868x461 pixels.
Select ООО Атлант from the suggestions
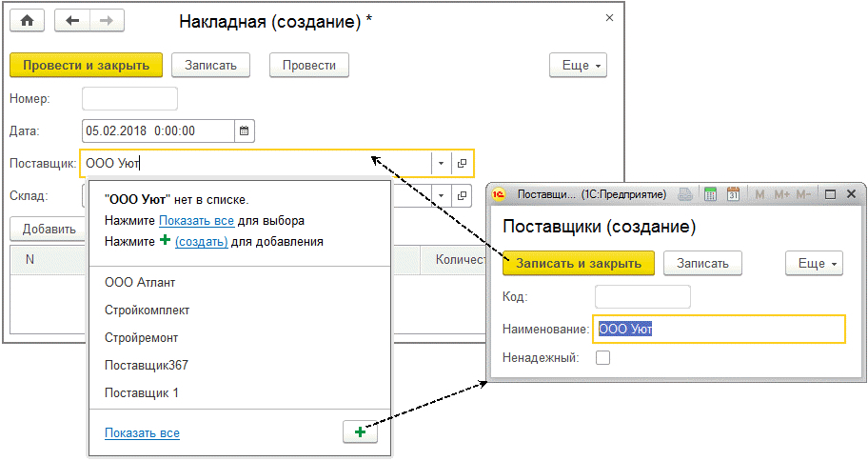tap(140, 283)
